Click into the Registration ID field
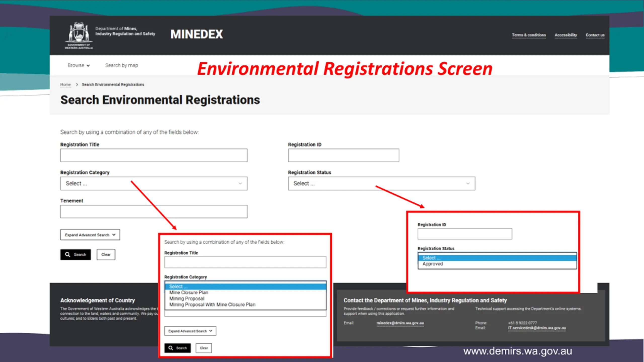 (x=343, y=155)
